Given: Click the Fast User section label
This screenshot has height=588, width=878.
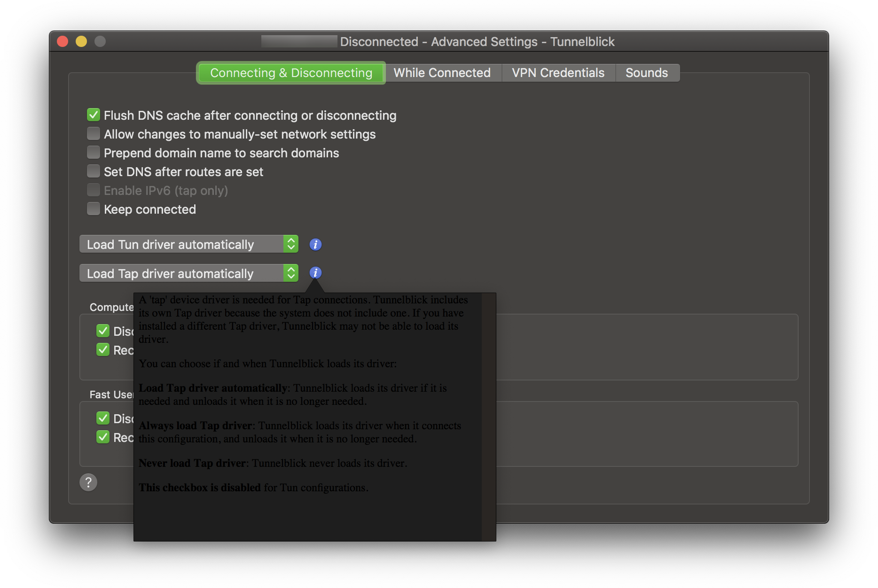Looking at the screenshot, I should [111, 395].
